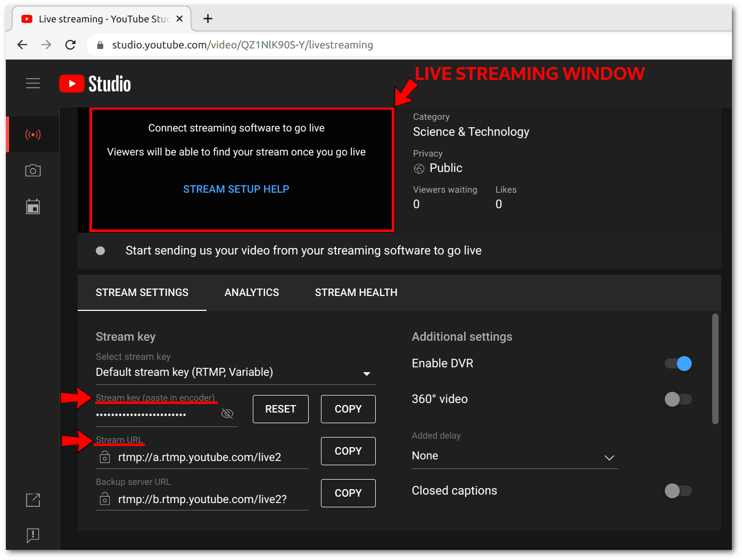Copy the Stream URL with COPY button
This screenshot has height=560, width=742.
coord(348,451)
